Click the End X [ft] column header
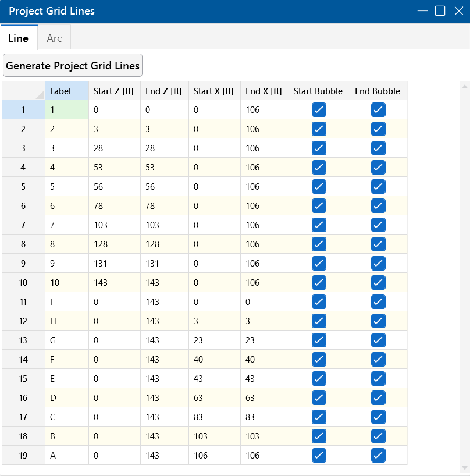The width and height of the screenshot is (470, 476). pyautogui.click(x=264, y=91)
